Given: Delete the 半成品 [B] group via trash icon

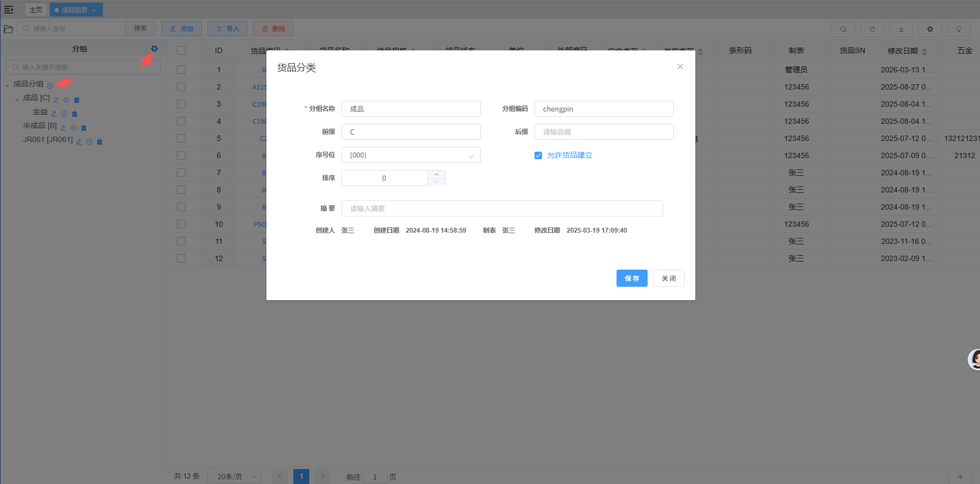Looking at the screenshot, I should 84,128.
